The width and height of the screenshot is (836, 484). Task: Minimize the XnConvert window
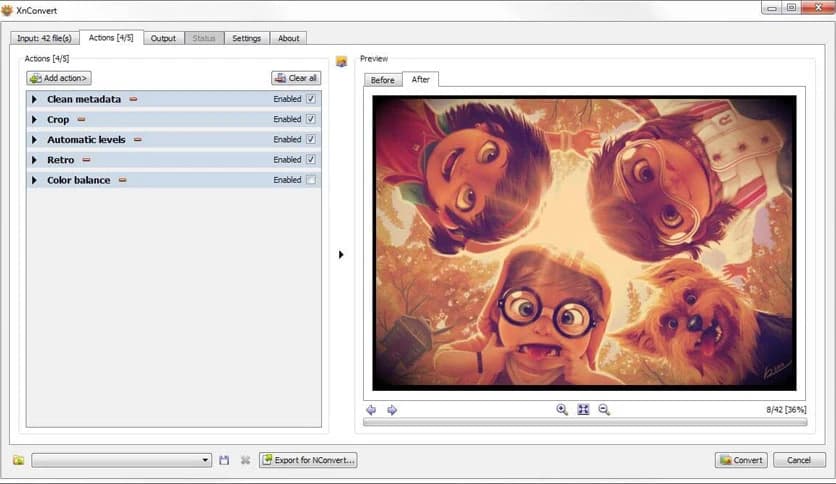tap(772, 7)
